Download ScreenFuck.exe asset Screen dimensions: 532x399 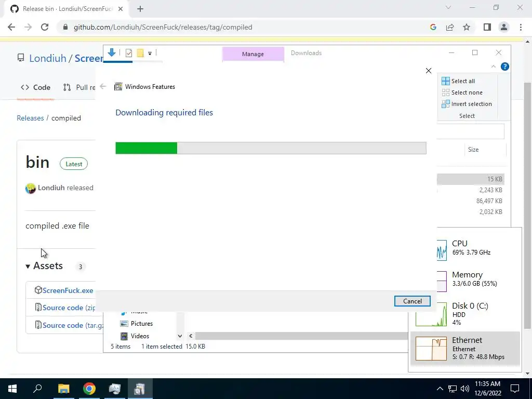(x=68, y=290)
